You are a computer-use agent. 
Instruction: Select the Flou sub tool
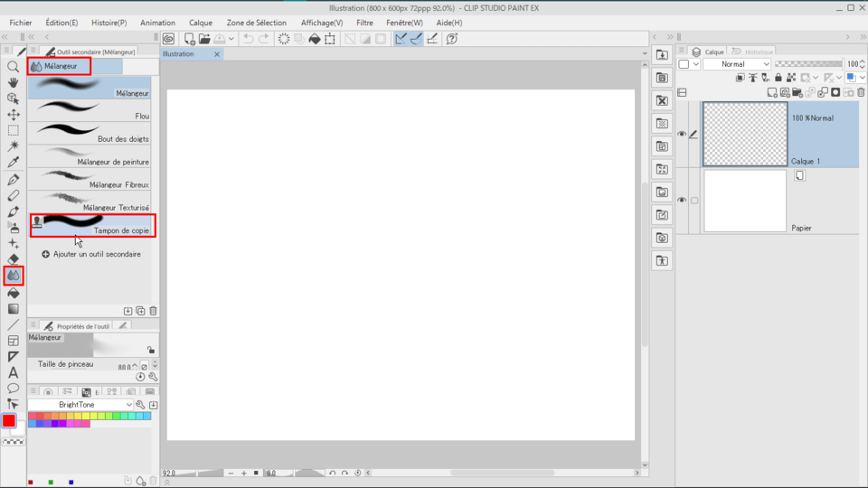[x=90, y=110]
